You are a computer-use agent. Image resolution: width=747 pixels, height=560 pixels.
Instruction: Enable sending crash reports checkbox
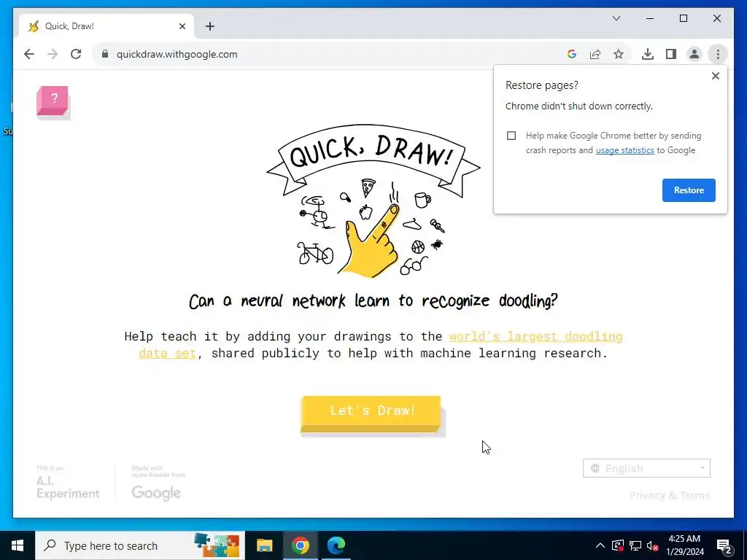[511, 136]
